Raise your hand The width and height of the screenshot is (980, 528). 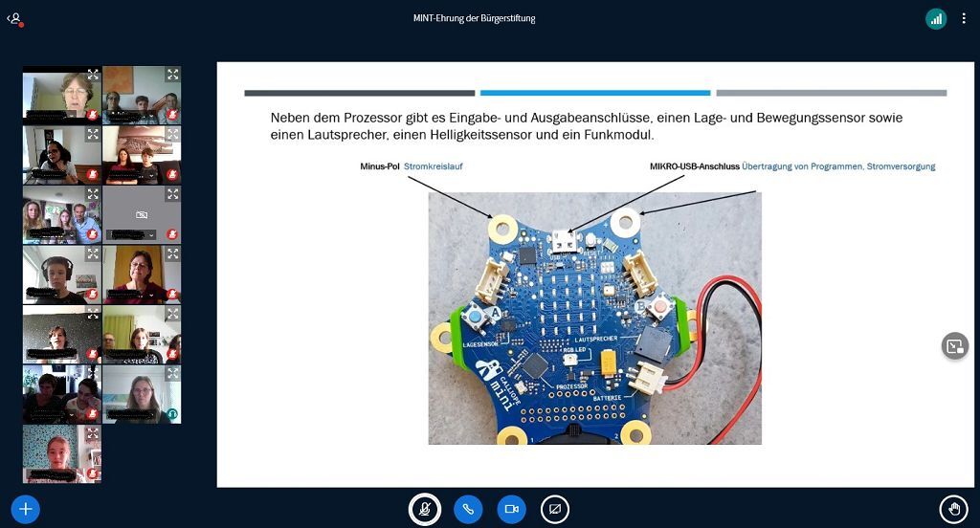coord(953,509)
